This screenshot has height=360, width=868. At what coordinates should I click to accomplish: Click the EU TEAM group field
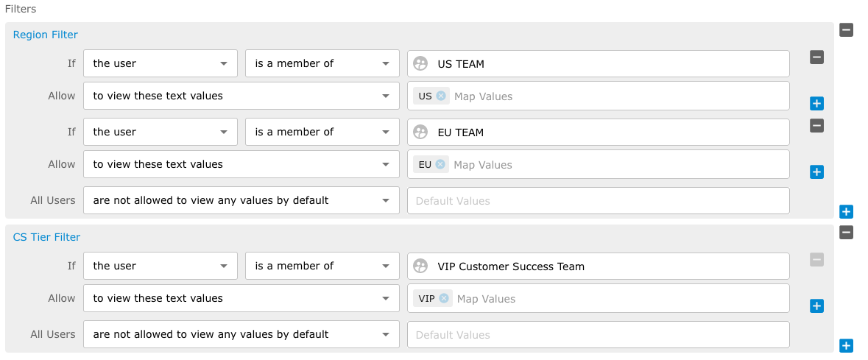click(599, 133)
